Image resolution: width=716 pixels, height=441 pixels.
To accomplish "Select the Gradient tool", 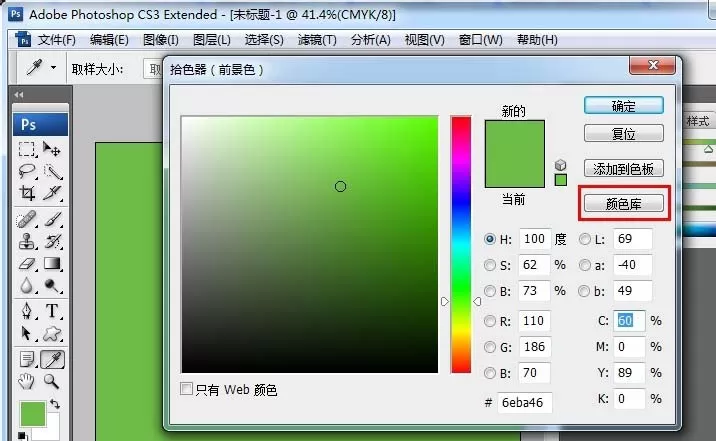I will pos(52,263).
